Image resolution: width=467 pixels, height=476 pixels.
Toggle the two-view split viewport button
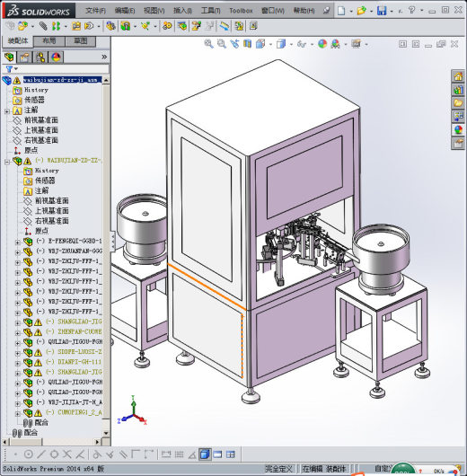pos(217,454)
